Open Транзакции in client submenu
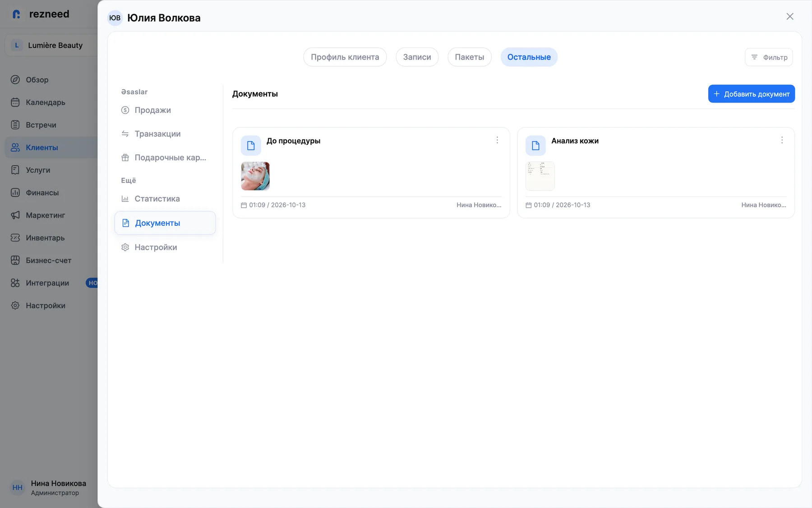 165,134
